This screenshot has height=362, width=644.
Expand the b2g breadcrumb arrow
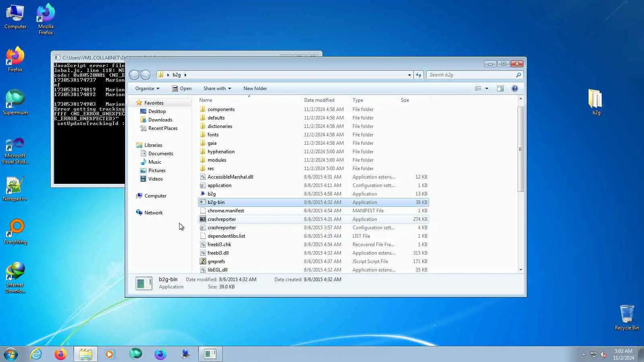click(x=185, y=75)
